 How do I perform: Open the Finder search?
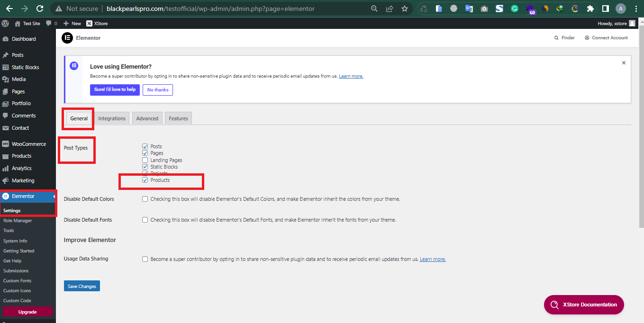pyautogui.click(x=564, y=38)
